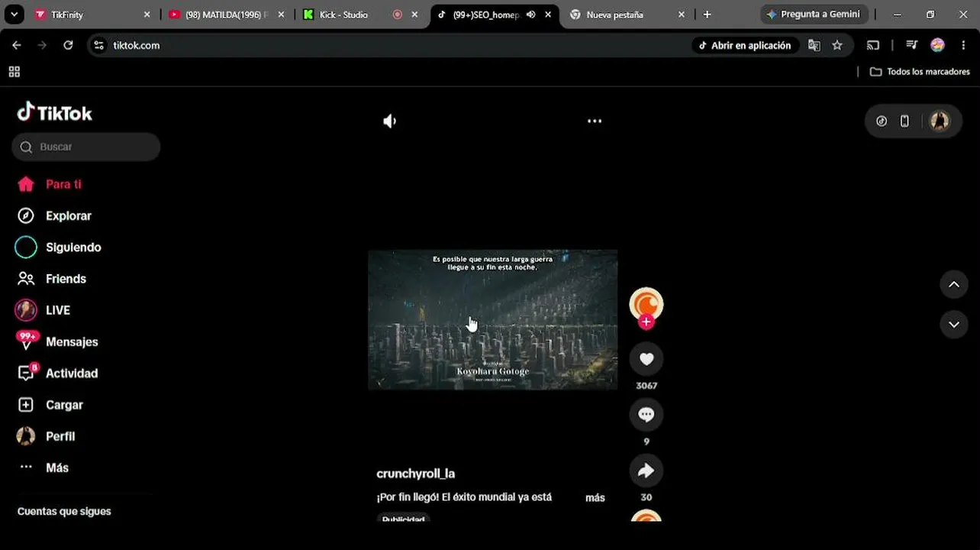Screen dimensions: 980x550
Task: Open the Chrome three-dot menu
Action: point(962,45)
